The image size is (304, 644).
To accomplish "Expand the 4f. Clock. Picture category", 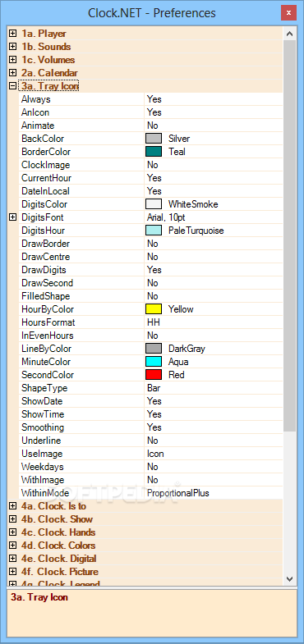I will 13,572.
